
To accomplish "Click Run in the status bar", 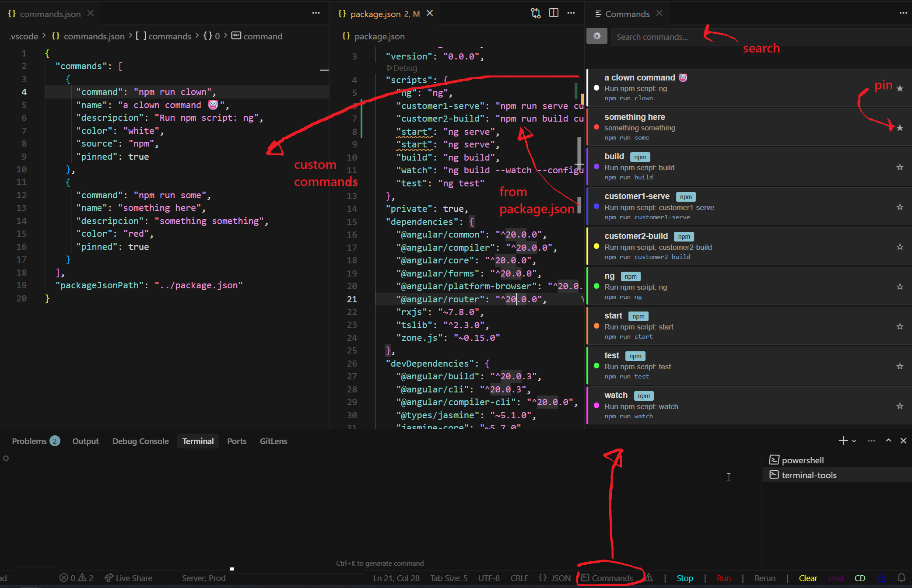I will point(724,577).
